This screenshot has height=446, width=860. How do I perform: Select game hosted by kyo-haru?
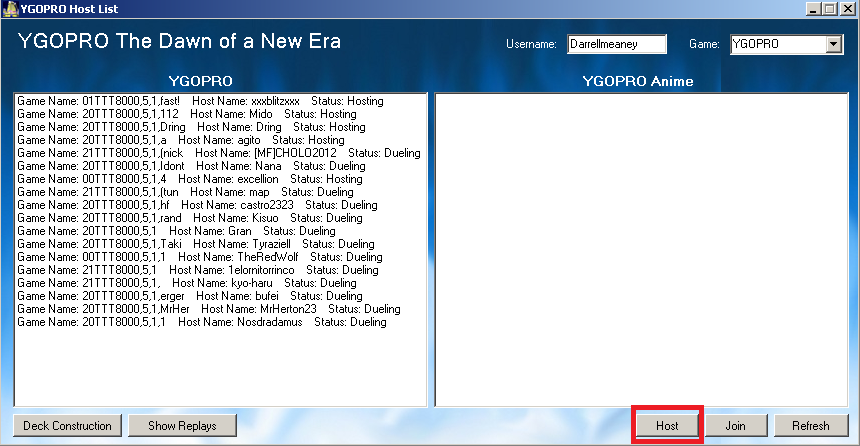pyautogui.click(x=220, y=283)
